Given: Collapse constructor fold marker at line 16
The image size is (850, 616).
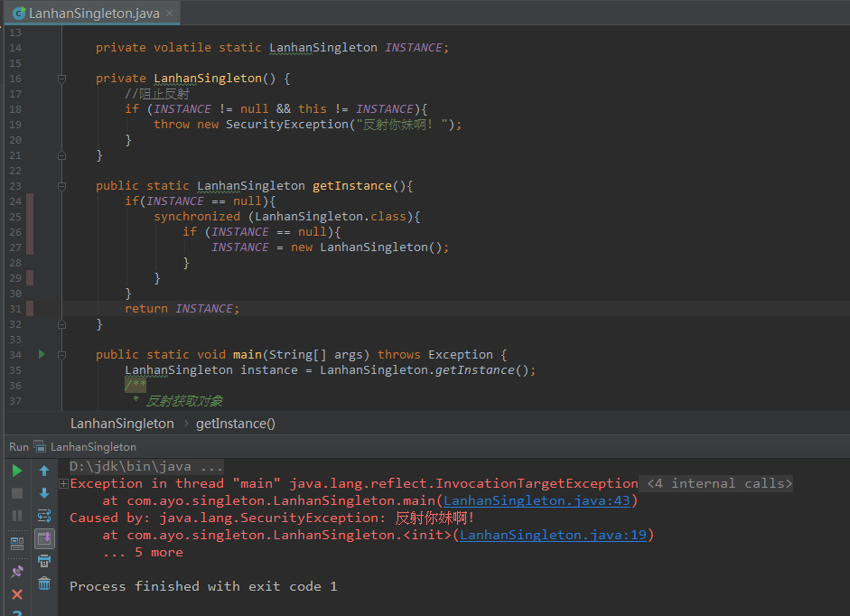Looking at the screenshot, I should pos(61,79).
